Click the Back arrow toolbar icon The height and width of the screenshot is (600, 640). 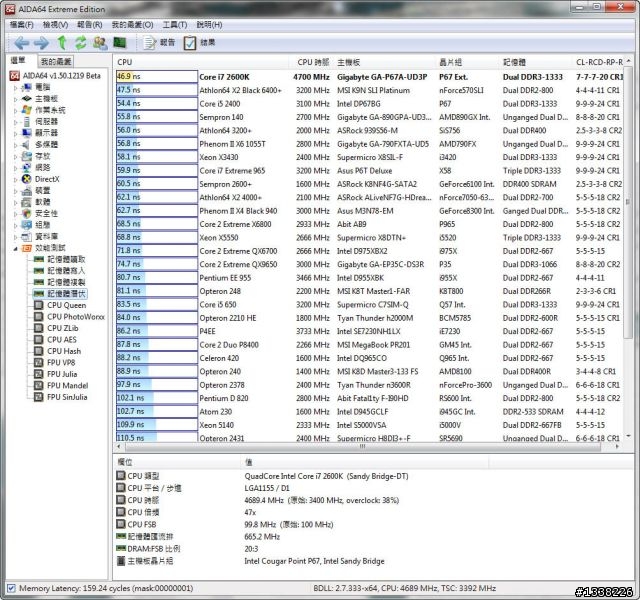pyautogui.click(x=21, y=42)
